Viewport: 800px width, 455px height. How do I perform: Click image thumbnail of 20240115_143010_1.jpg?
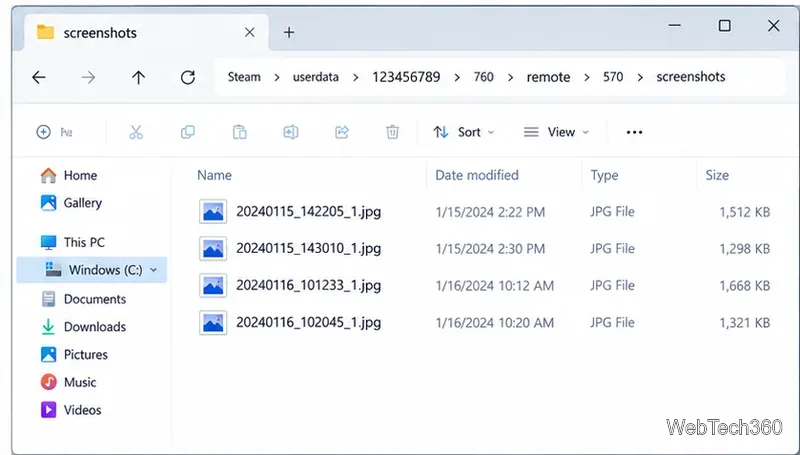(213, 248)
